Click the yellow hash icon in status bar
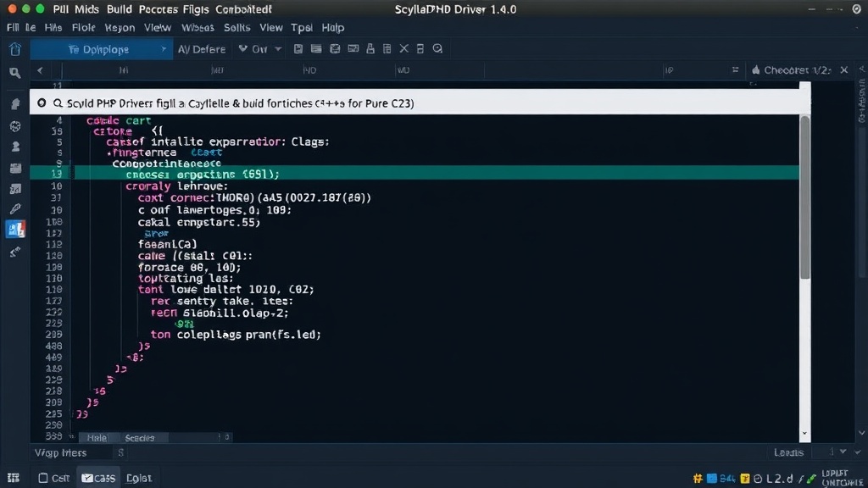This screenshot has width=868, height=488. point(698,478)
